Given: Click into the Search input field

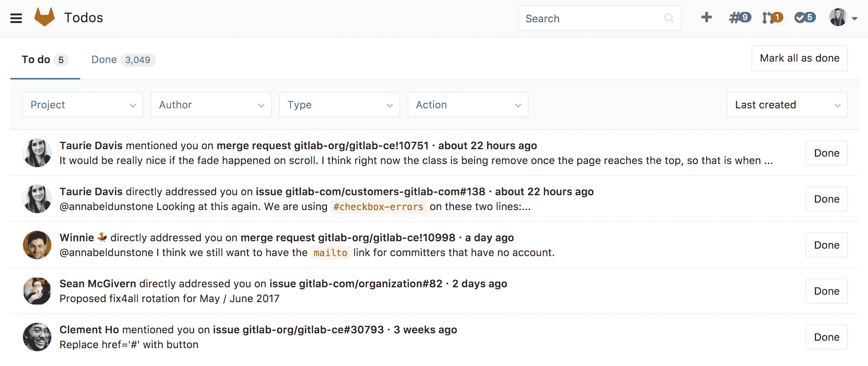Looking at the screenshot, I should 592,18.
